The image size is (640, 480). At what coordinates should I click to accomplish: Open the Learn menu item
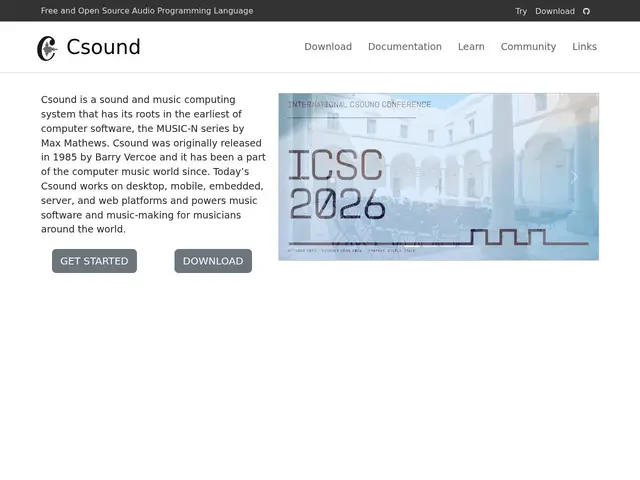pos(471,47)
